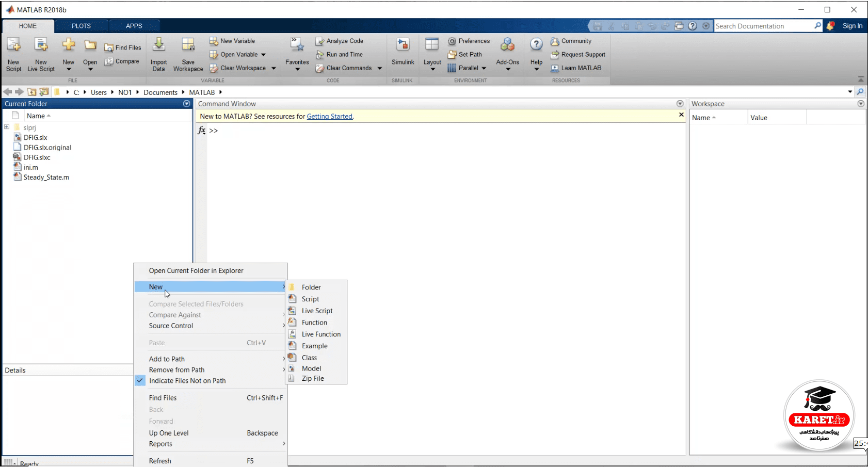
Task: Click the Search Documentation field
Action: (x=764, y=26)
